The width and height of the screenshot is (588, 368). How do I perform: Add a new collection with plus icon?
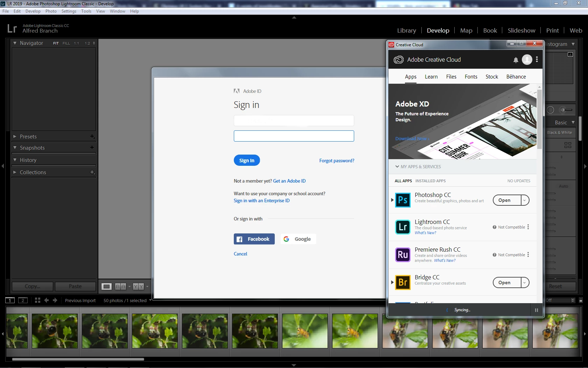pyautogui.click(x=92, y=172)
